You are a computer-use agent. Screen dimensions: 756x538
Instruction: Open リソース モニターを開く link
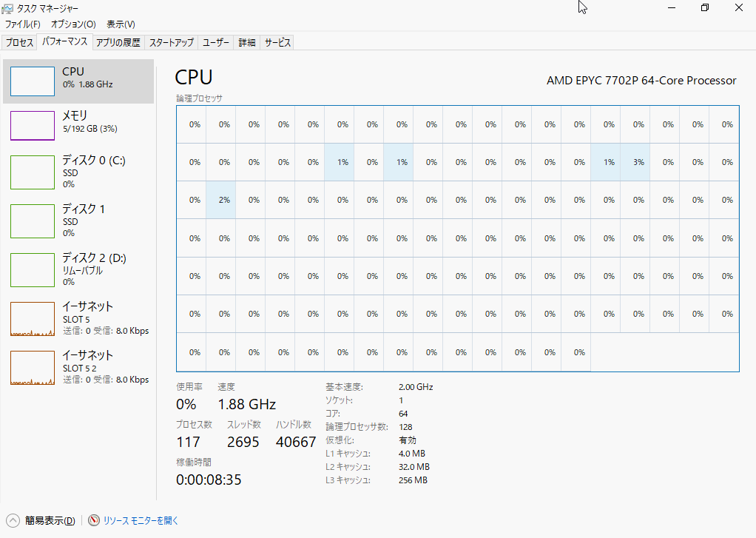[x=141, y=520]
